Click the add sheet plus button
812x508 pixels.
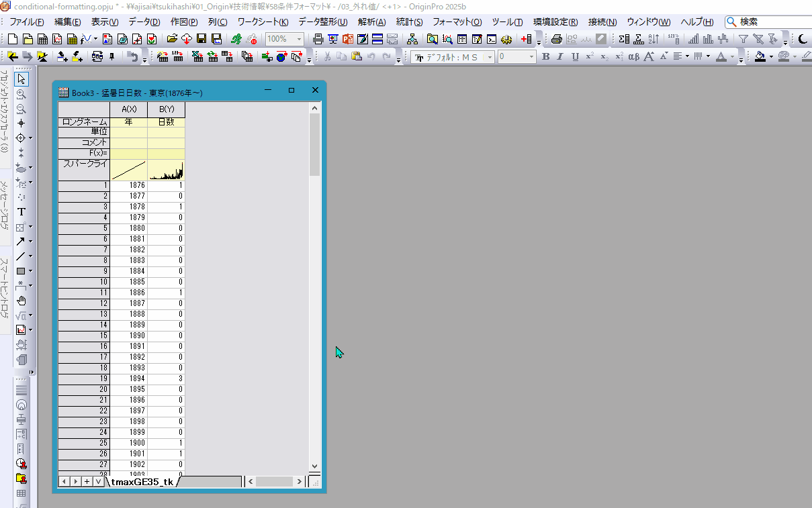click(x=87, y=482)
